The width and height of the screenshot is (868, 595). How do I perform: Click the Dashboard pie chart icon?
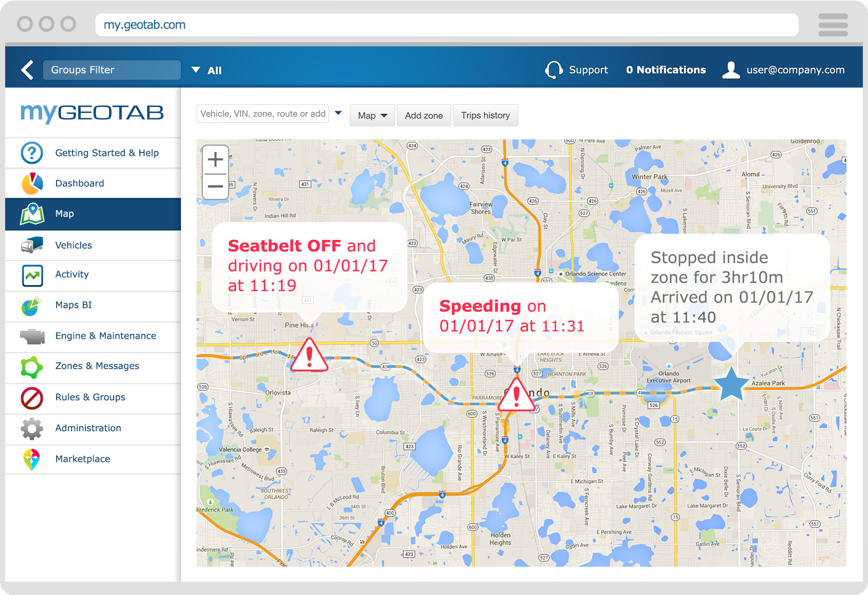point(32,183)
